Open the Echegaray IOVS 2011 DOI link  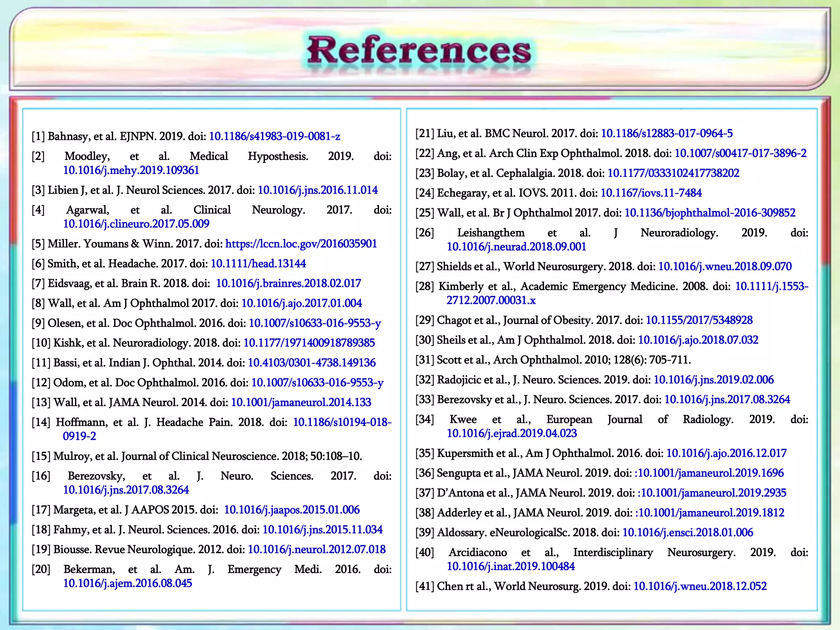651,193
